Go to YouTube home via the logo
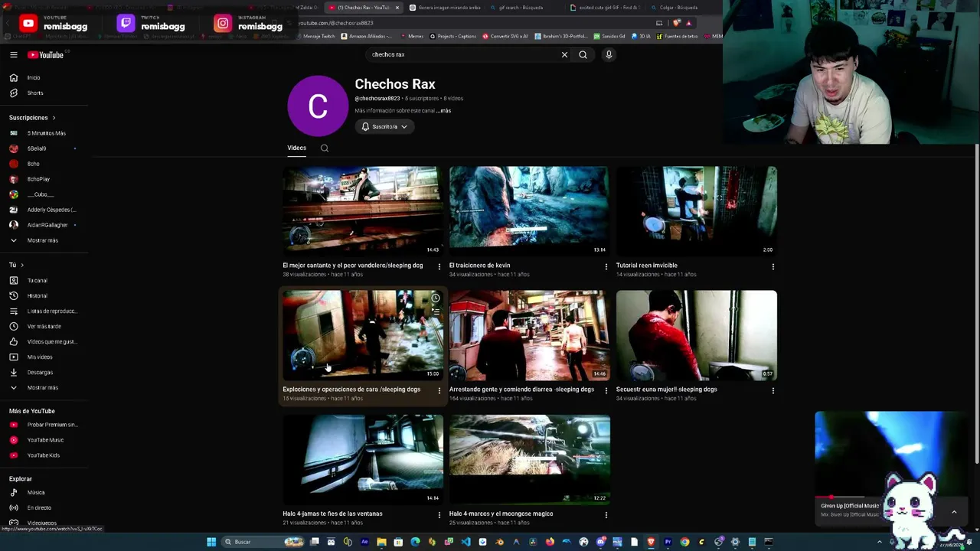Viewport: 980px width, 551px height. [46, 54]
